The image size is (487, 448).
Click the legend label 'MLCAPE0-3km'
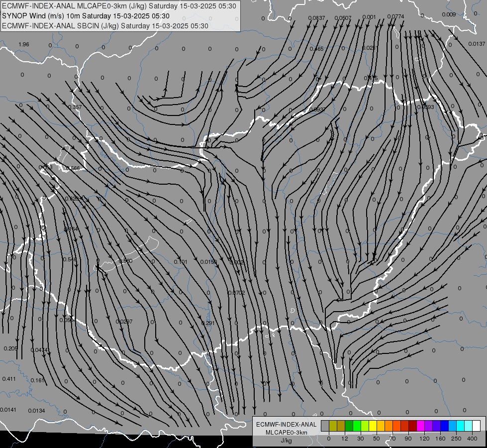click(x=286, y=433)
